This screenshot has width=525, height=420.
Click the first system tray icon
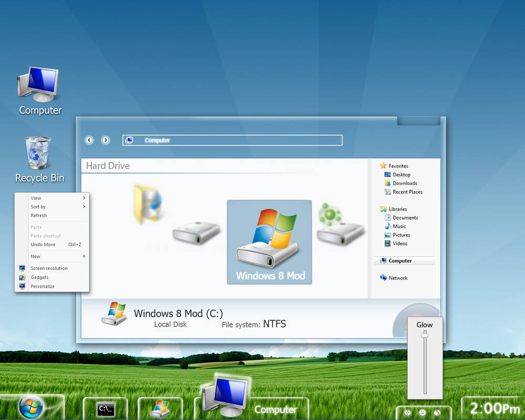[408, 413]
